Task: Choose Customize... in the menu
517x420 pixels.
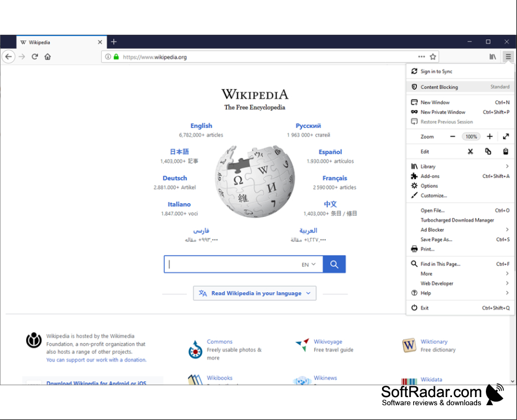Action: pos(460,196)
